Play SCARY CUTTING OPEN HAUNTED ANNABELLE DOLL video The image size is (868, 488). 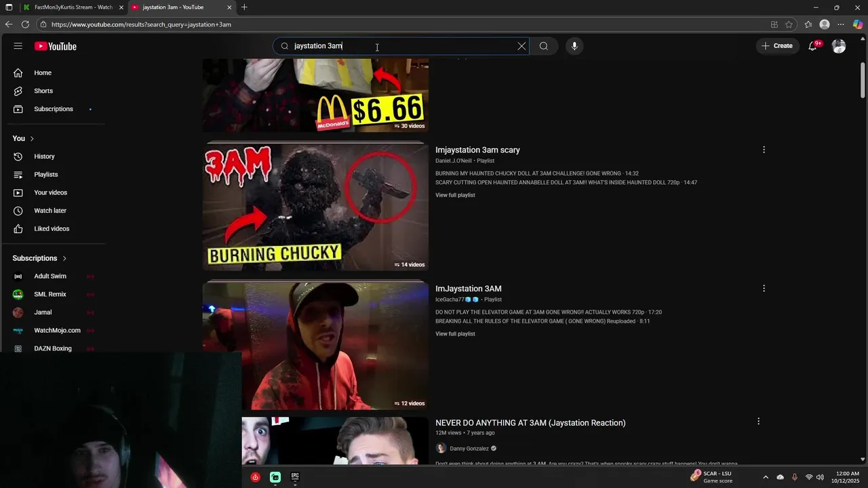point(566,182)
